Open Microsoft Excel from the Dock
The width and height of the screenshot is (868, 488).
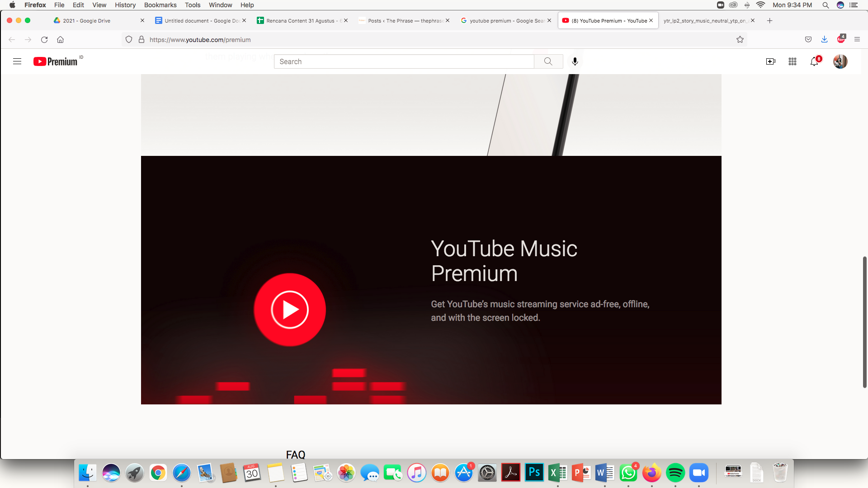pyautogui.click(x=557, y=473)
